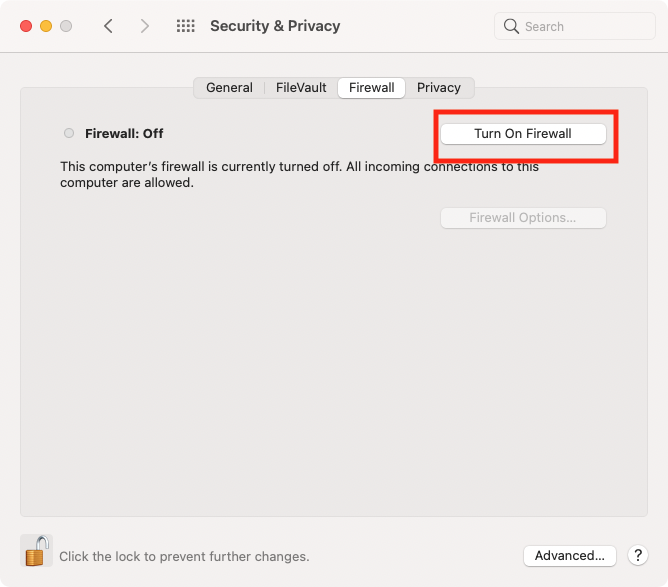Click the Firewall status indicator dot

69,133
